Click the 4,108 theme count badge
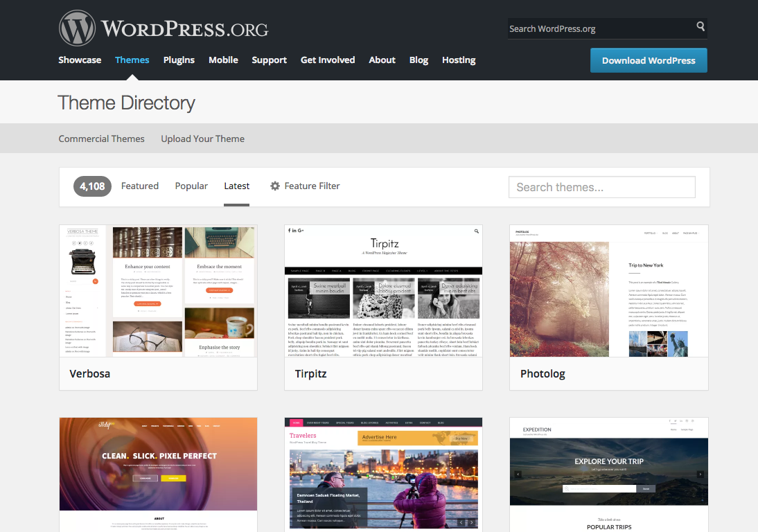758x532 pixels. [92, 186]
